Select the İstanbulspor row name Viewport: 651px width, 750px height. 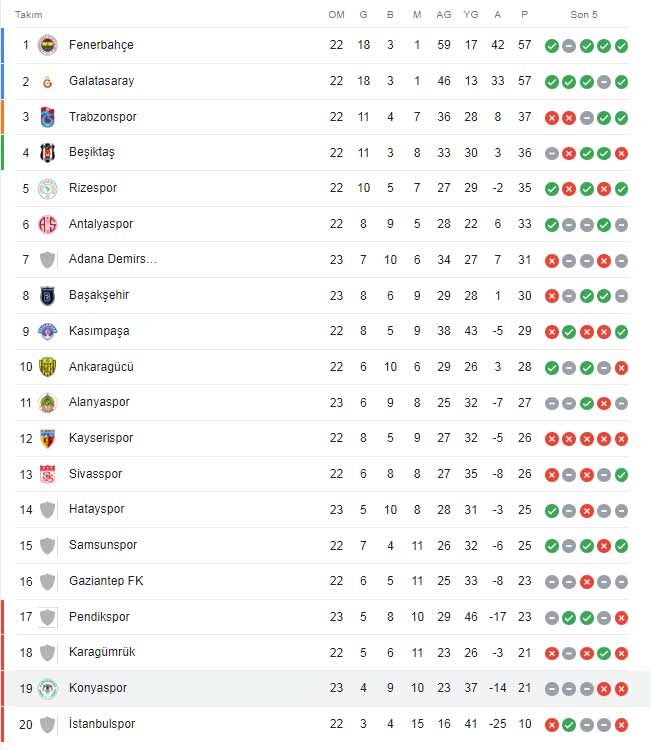102,724
